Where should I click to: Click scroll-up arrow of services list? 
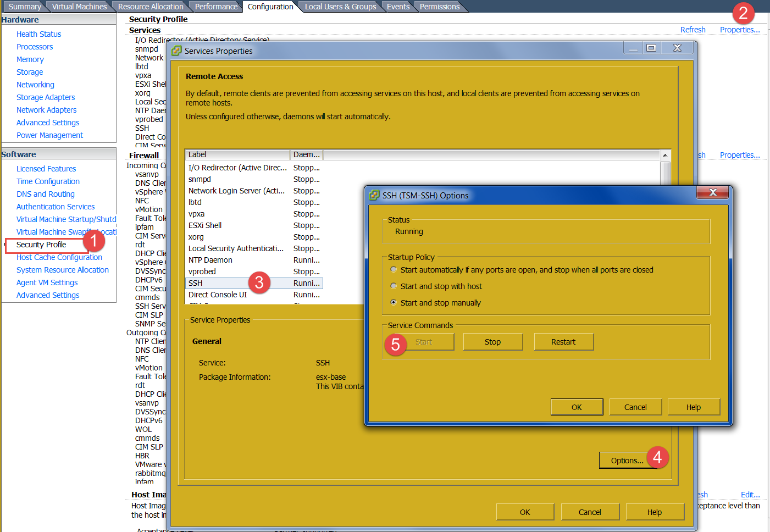pyautogui.click(x=665, y=155)
